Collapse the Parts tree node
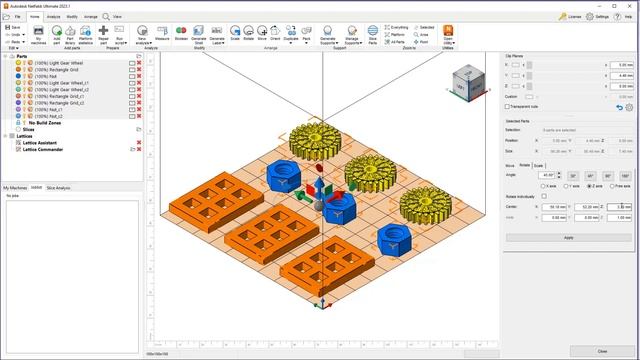This screenshot has height=360, width=640. click(x=5, y=56)
